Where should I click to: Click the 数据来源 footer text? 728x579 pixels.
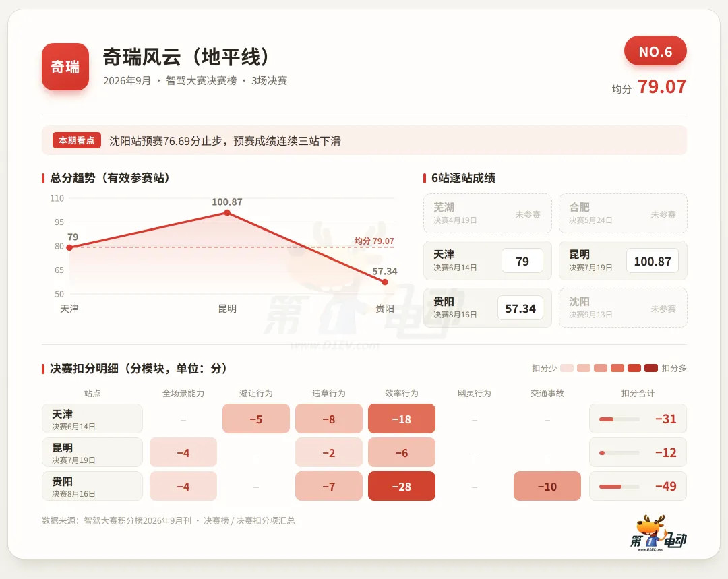click(168, 520)
